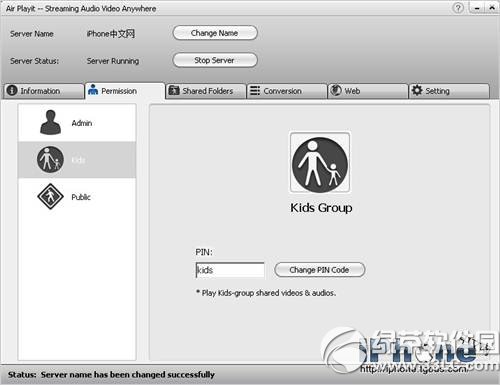Click the Setting tab gear icon
Viewport: 500px width, 385px height.
point(417,90)
